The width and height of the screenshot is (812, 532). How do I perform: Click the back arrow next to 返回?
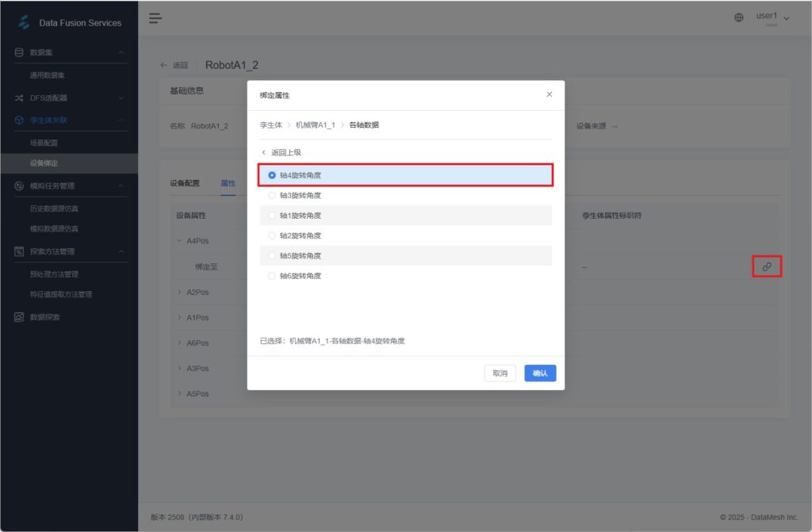163,65
